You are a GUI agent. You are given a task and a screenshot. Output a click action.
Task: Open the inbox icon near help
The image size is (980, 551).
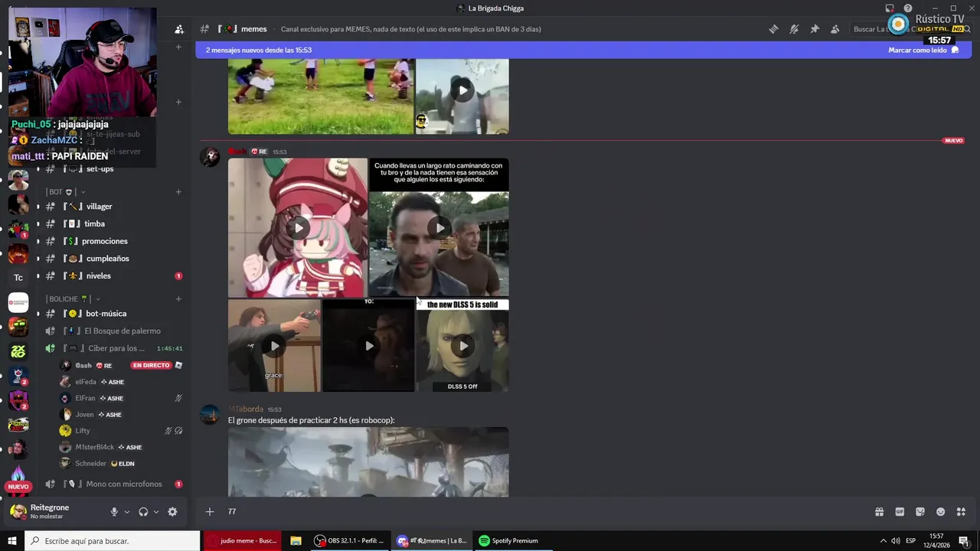[890, 8]
